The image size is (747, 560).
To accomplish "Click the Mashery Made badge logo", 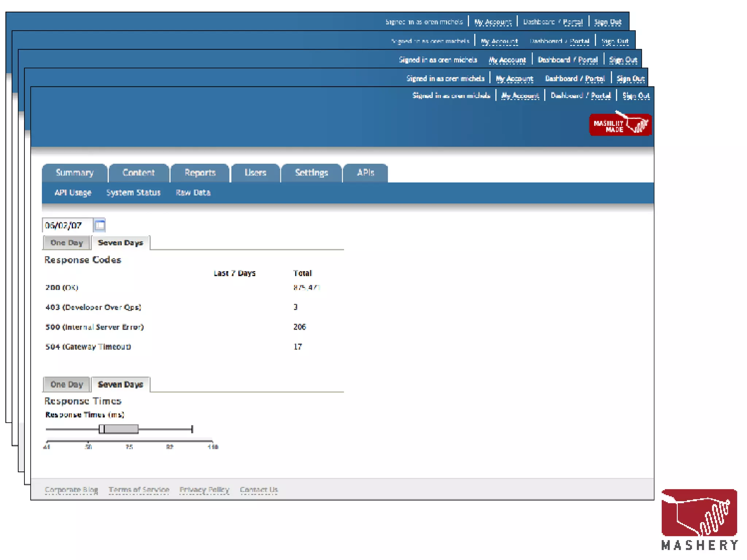I will point(620,124).
